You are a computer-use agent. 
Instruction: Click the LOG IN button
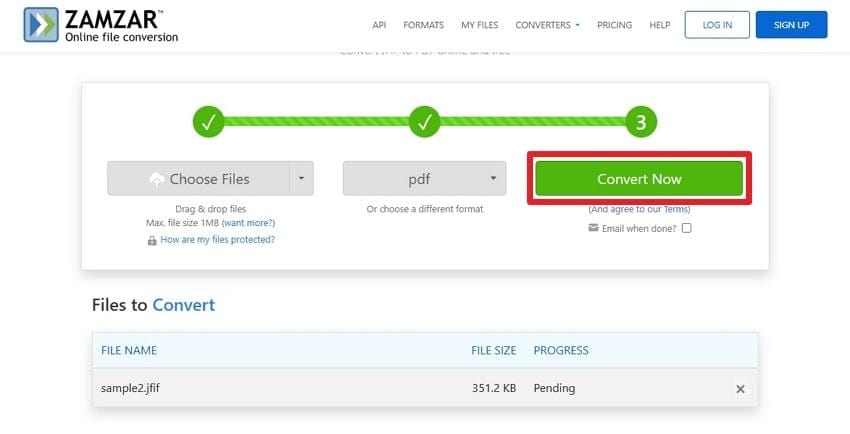(717, 25)
